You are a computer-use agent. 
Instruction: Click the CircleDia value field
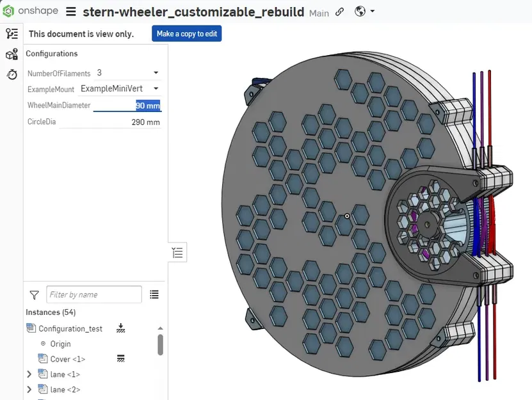(x=110, y=122)
